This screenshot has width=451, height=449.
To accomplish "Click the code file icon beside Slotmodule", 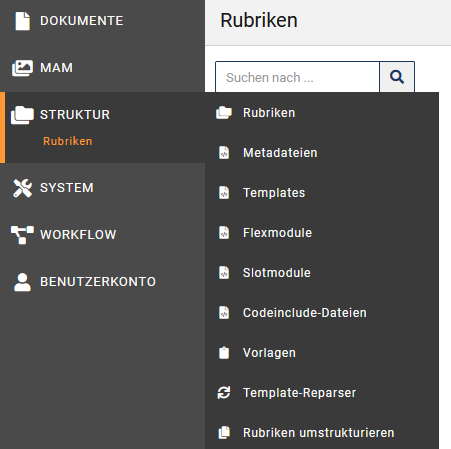I will (224, 273).
